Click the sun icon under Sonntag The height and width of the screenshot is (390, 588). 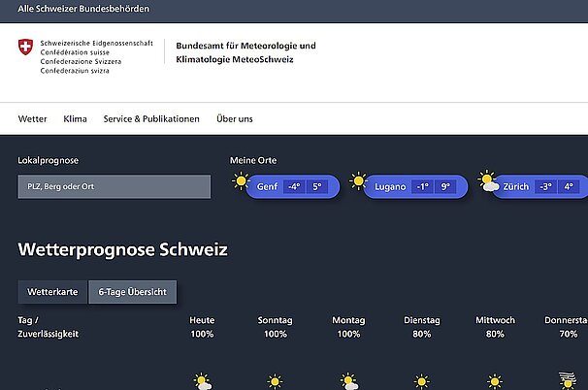tap(276, 381)
